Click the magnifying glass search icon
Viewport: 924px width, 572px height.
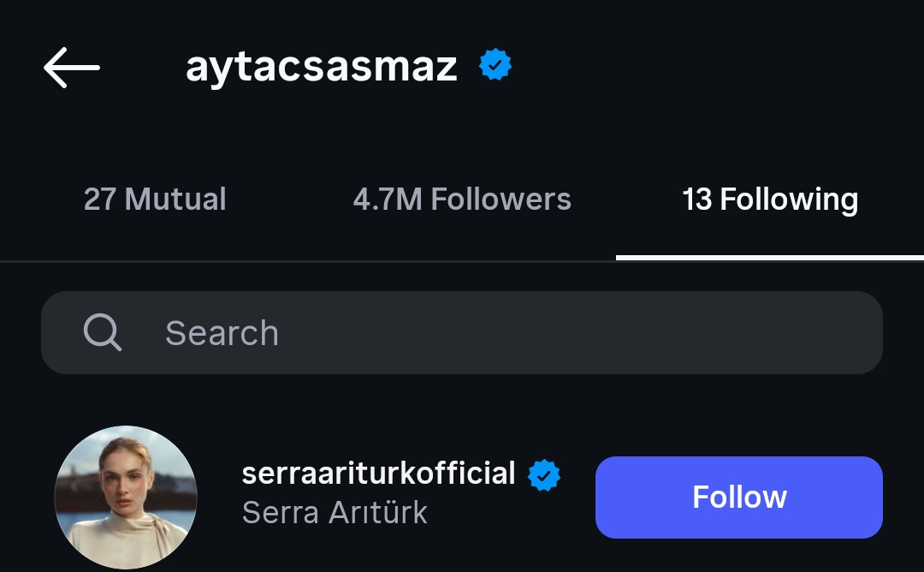coord(103,332)
